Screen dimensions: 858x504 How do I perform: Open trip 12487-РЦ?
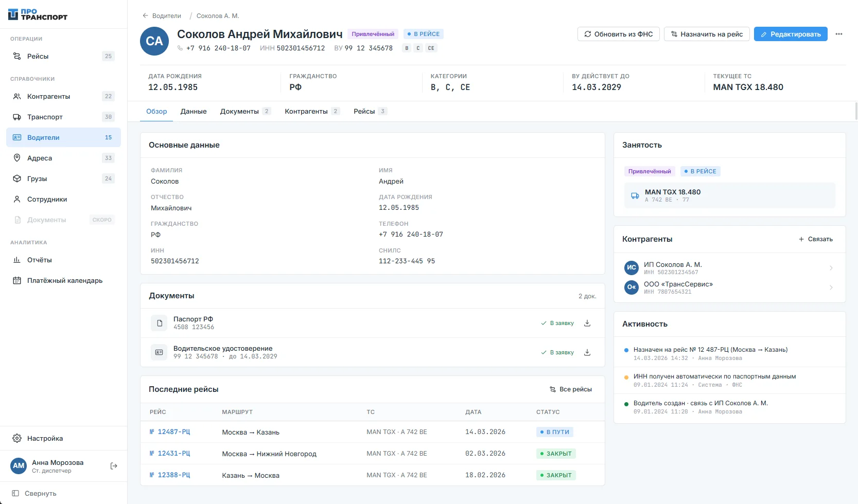[170, 432]
